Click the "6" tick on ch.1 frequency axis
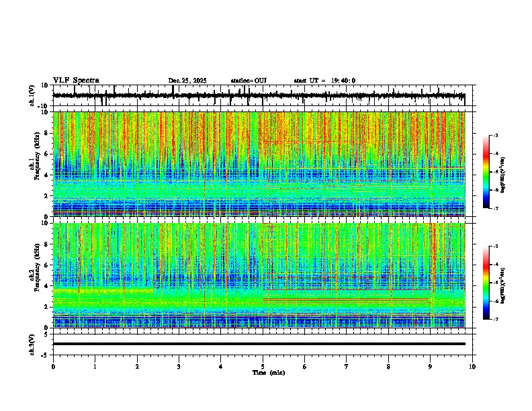 (46, 154)
